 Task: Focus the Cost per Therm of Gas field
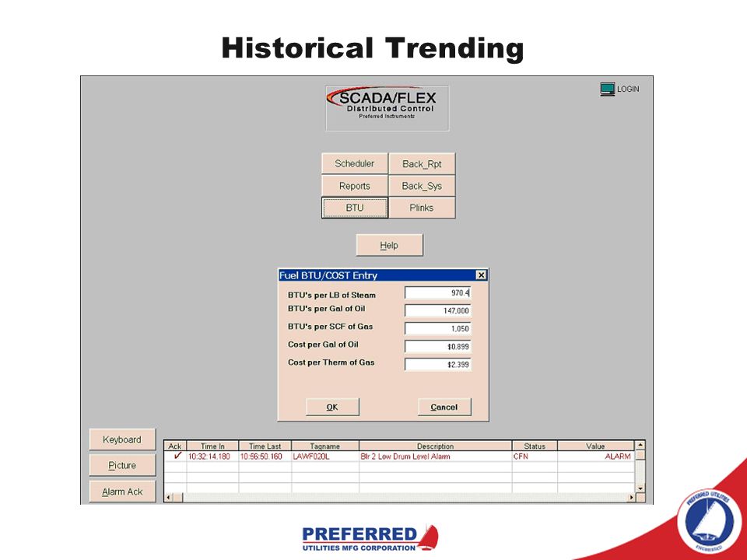(438, 364)
